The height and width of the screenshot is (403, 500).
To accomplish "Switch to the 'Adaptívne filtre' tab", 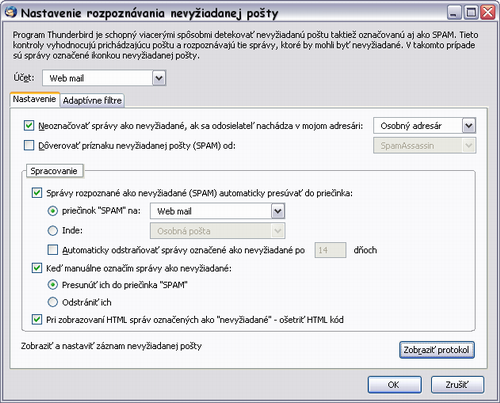I will [x=92, y=100].
